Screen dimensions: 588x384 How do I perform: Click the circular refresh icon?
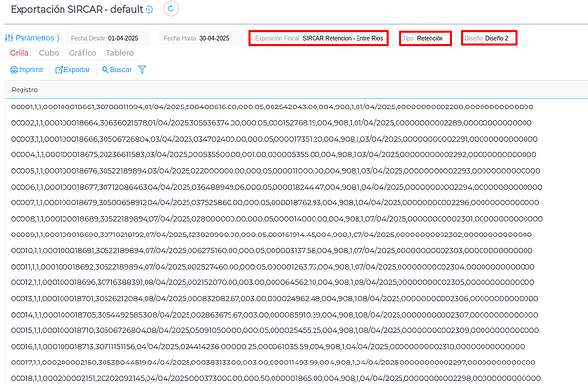pos(171,9)
